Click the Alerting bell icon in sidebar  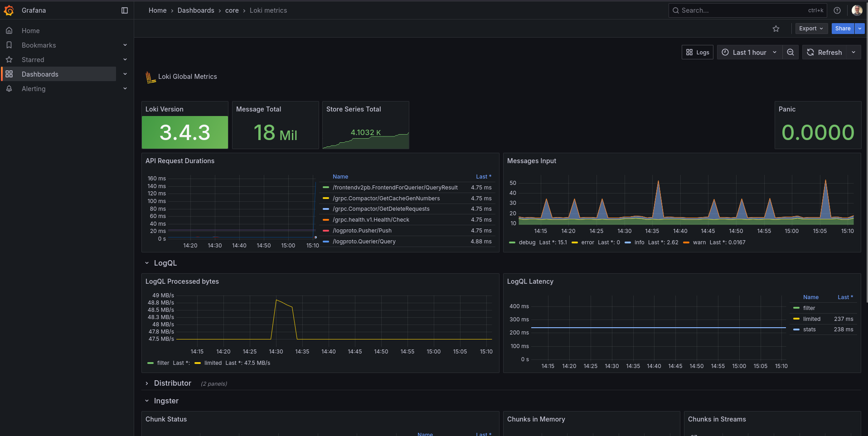9,89
